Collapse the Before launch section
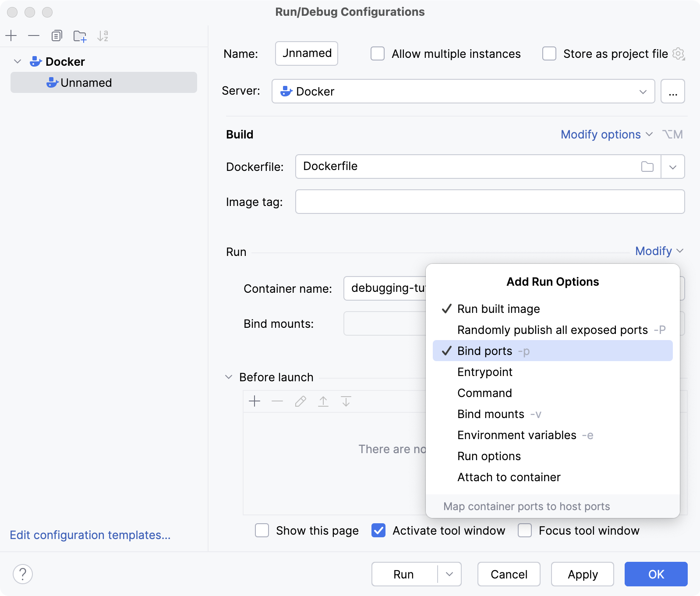Viewport: 700px width, 596px height. (229, 377)
